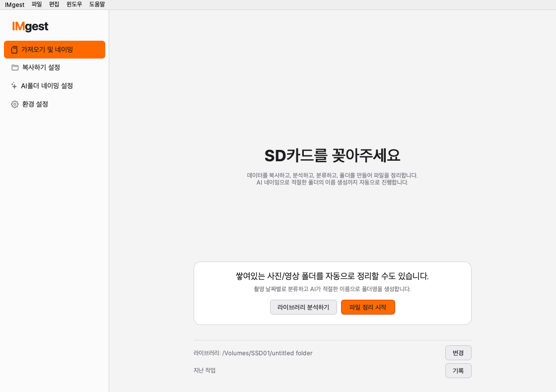Viewport: 556px width, 392px height.
Task: Click the gear icon beside 환경 설정
Action: click(x=14, y=104)
